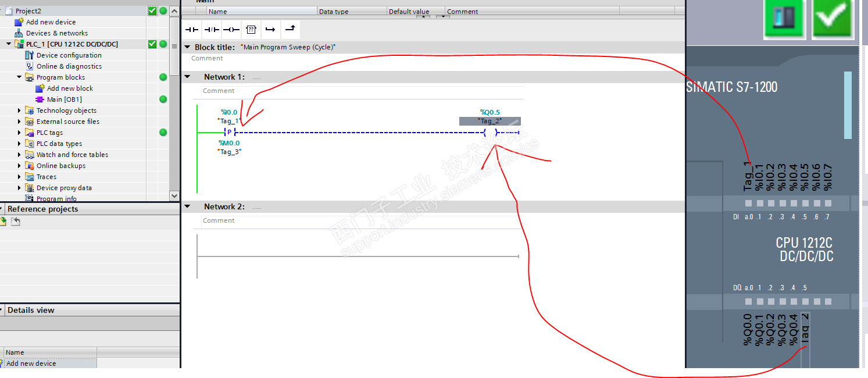This screenshot has width=868, height=378.
Task: Collapse Network 2
Action: click(x=187, y=206)
